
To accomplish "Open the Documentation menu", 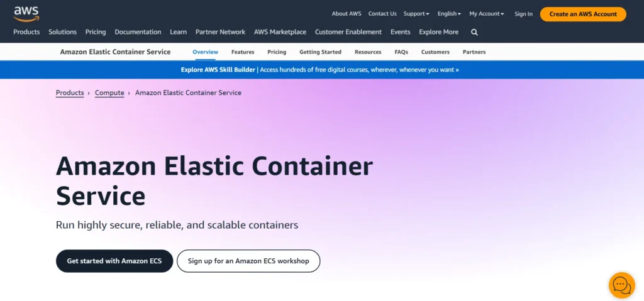I will pos(138,31).
